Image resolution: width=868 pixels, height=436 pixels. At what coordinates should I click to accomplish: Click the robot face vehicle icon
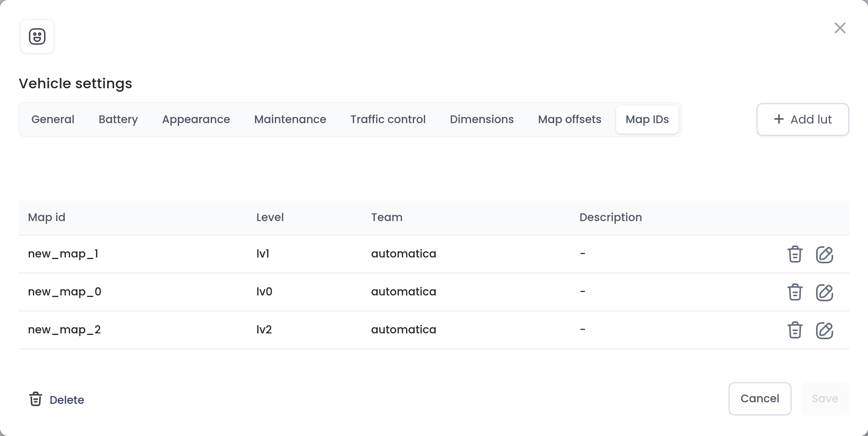(x=37, y=37)
